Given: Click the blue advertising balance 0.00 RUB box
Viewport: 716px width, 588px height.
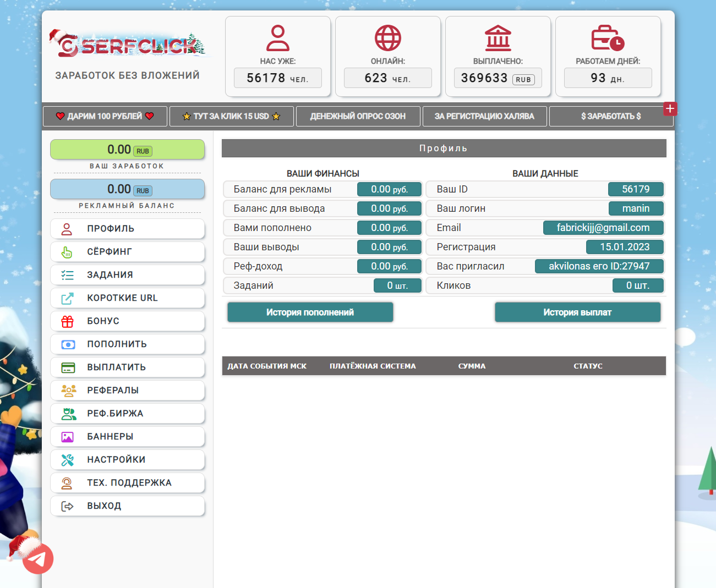Looking at the screenshot, I should pyautogui.click(x=128, y=189).
